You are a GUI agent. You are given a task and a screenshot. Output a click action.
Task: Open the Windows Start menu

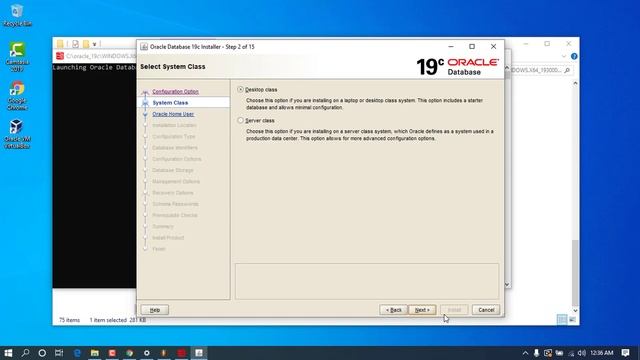tap(8, 353)
